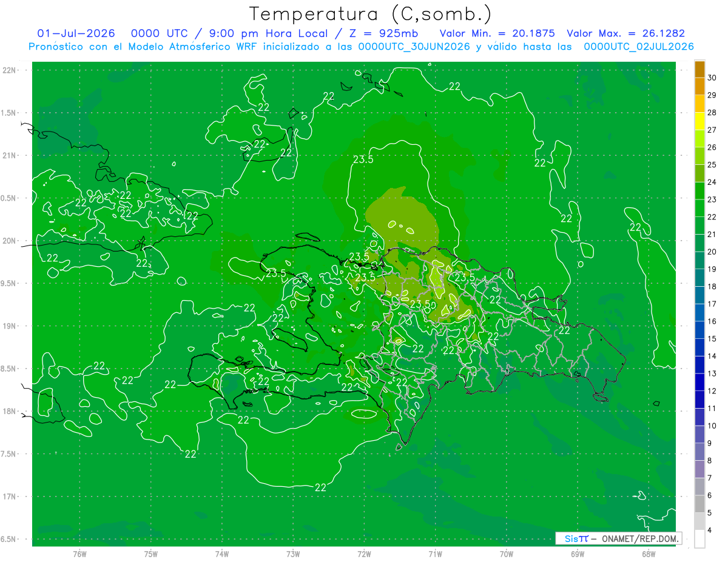Viewport: 728px width, 562px height.
Task: Click the colorbar label "27"
Action: [x=712, y=130]
